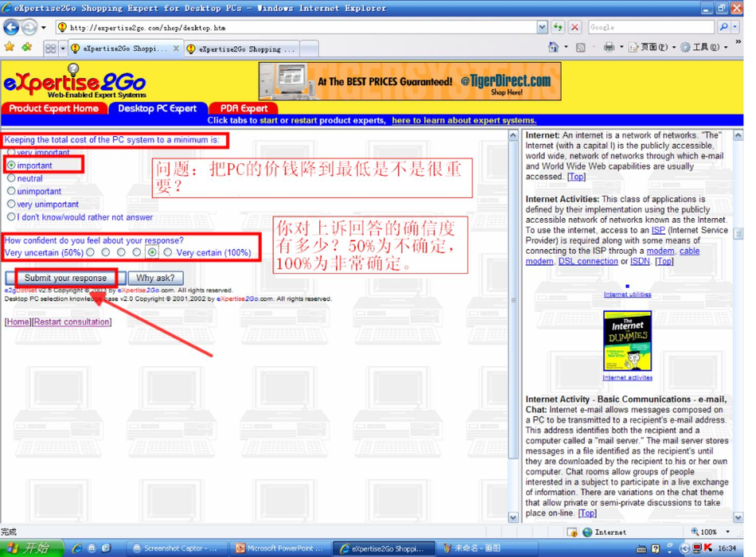Click the red Stop loading icon
Image resolution: width=756 pixels, height=557 pixels.
tap(575, 27)
